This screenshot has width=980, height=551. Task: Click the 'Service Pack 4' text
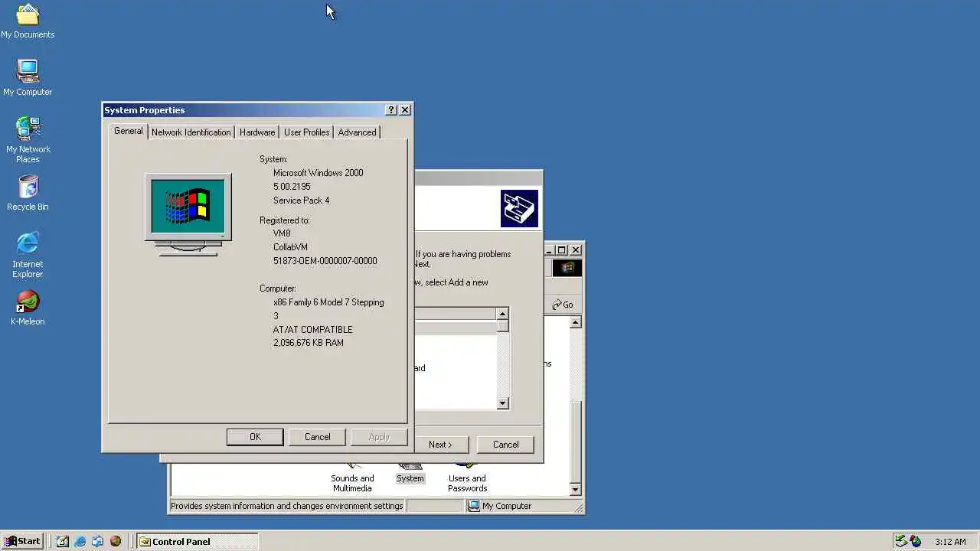coord(301,201)
